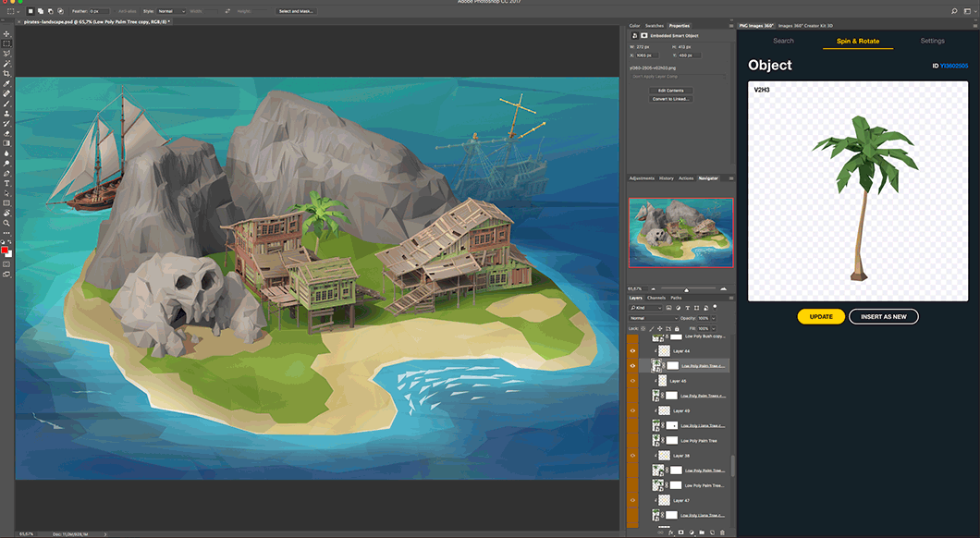This screenshot has width=980, height=538.
Task: Switch to the Paths tab
Action: pyautogui.click(x=676, y=298)
